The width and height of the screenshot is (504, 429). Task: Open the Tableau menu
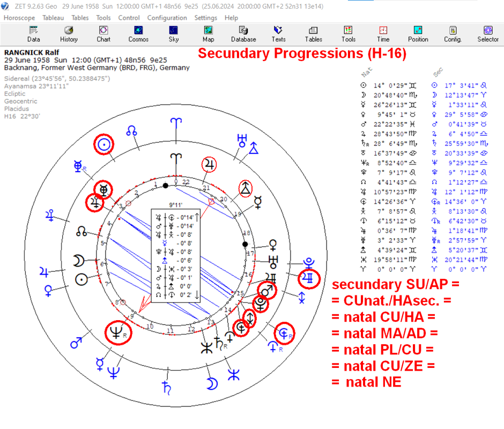(x=53, y=18)
